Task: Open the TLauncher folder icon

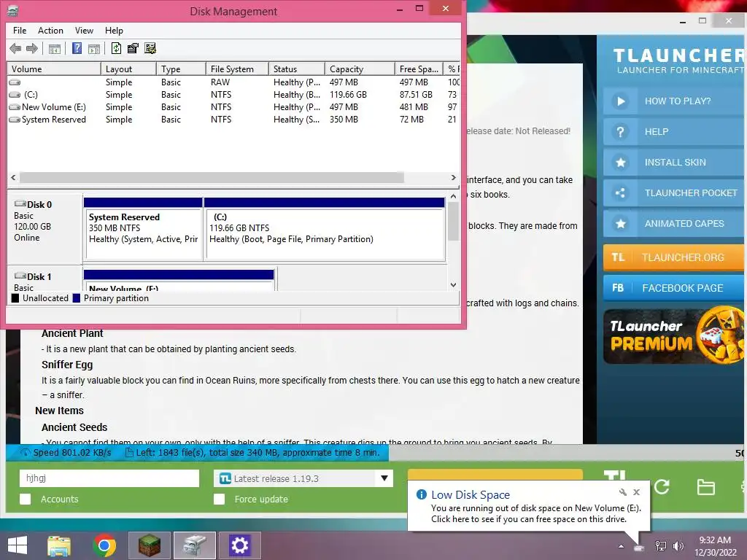Action: tap(705, 487)
